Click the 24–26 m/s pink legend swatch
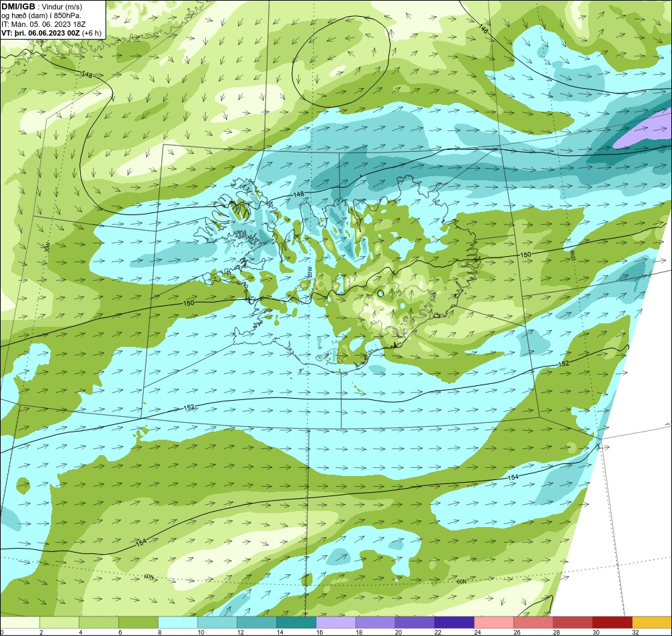This screenshot has height=636, width=672. pyautogui.click(x=494, y=623)
